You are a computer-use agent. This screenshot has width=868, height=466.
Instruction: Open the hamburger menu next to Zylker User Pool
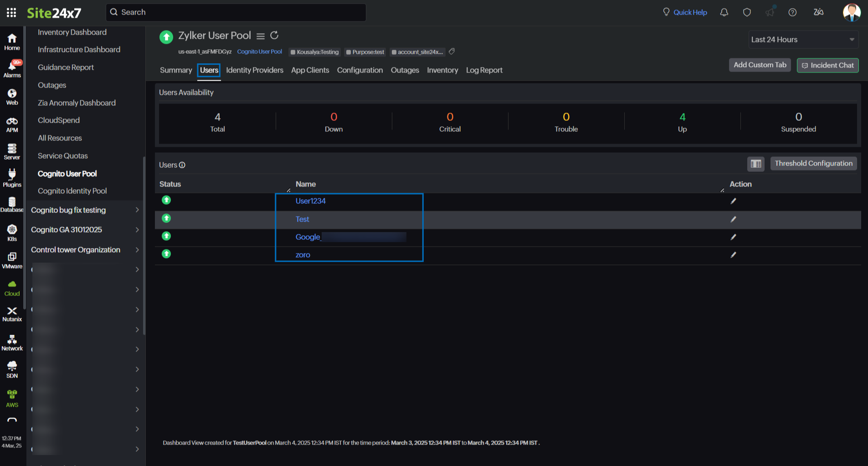point(261,36)
